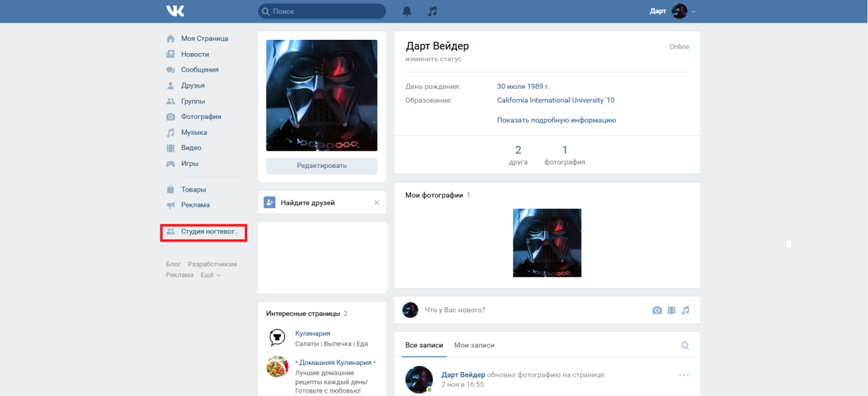This screenshot has height=396, width=868.
Task: Click the Домашняя Кулинария page avatar
Action: point(277,367)
